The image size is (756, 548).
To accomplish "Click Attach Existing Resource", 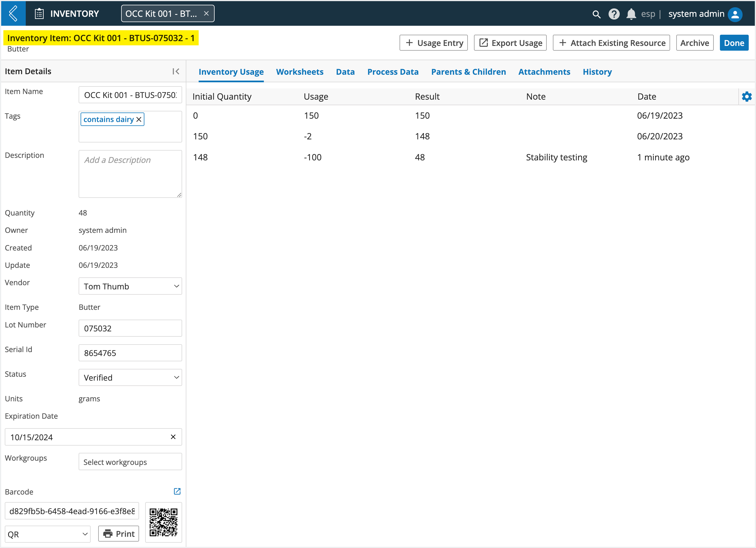I will (x=611, y=43).
